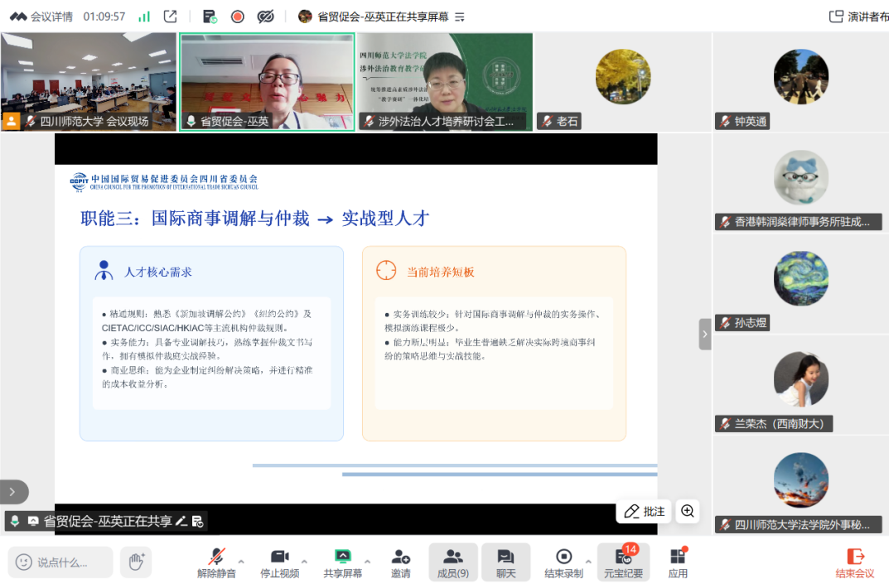Screen dimensions: 889x588
Task: Click the share meeting link icon
Action: click(x=170, y=17)
